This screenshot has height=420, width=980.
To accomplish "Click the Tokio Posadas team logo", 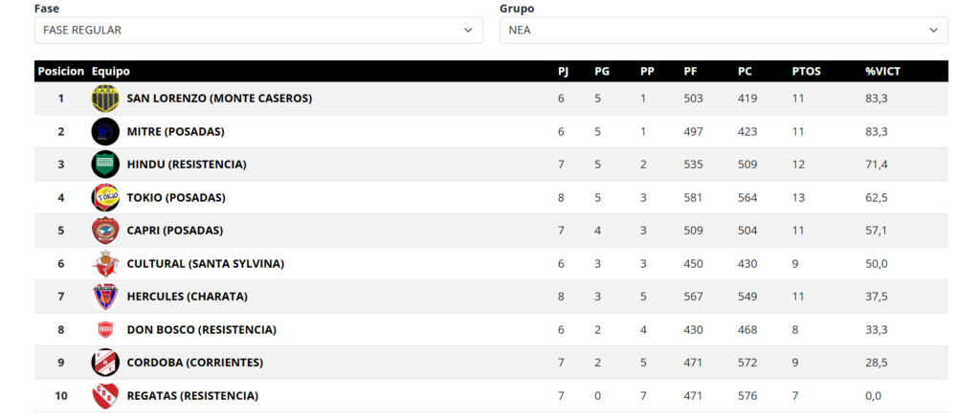I will (104, 198).
